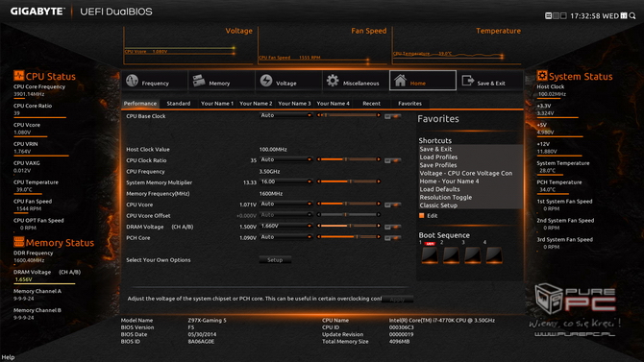This screenshot has width=644, height=362.
Task: Open System Memory Multiplier 16.00 dropdown
Action: [x=285, y=181]
